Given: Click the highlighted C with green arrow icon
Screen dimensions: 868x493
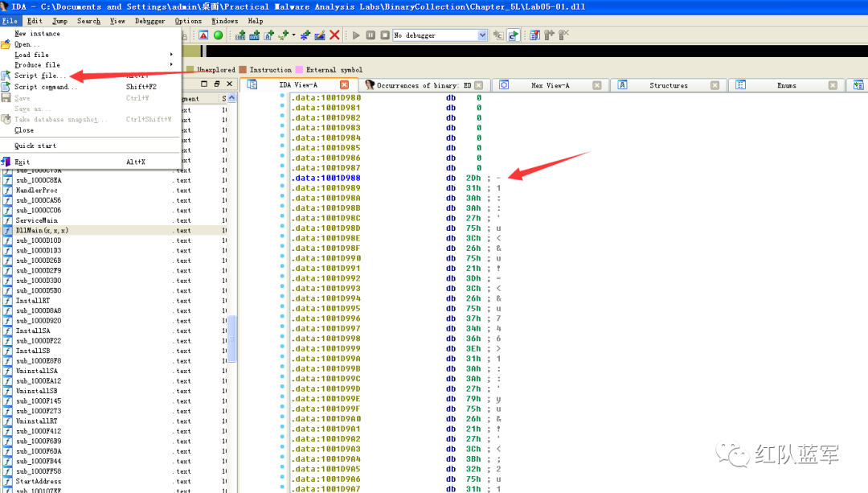Looking at the screenshot, I should (513, 35).
